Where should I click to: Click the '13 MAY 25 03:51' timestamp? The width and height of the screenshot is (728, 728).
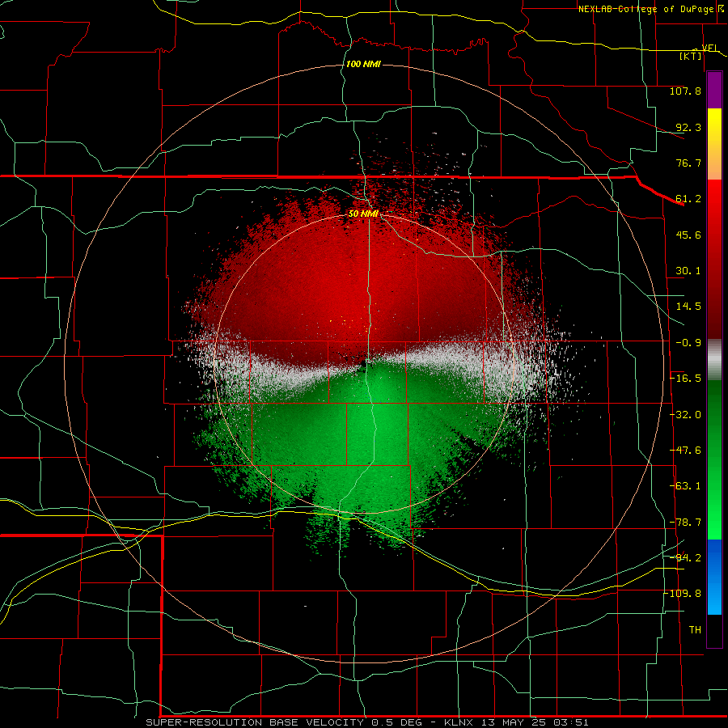pyautogui.click(x=535, y=722)
